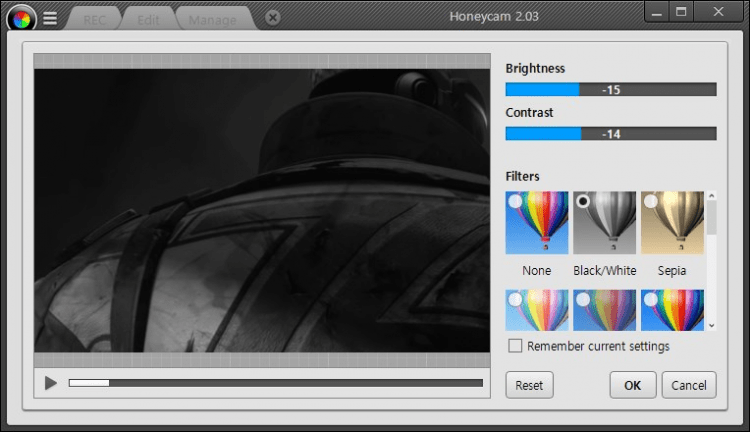This screenshot has height=432, width=750.
Task: Confirm changes with the OK button
Action: tap(633, 385)
